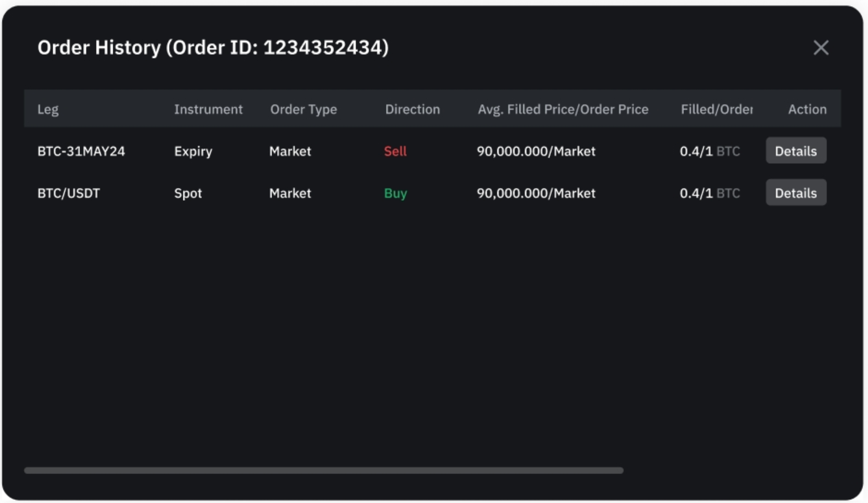Click the Order Type column header

(303, 110)
